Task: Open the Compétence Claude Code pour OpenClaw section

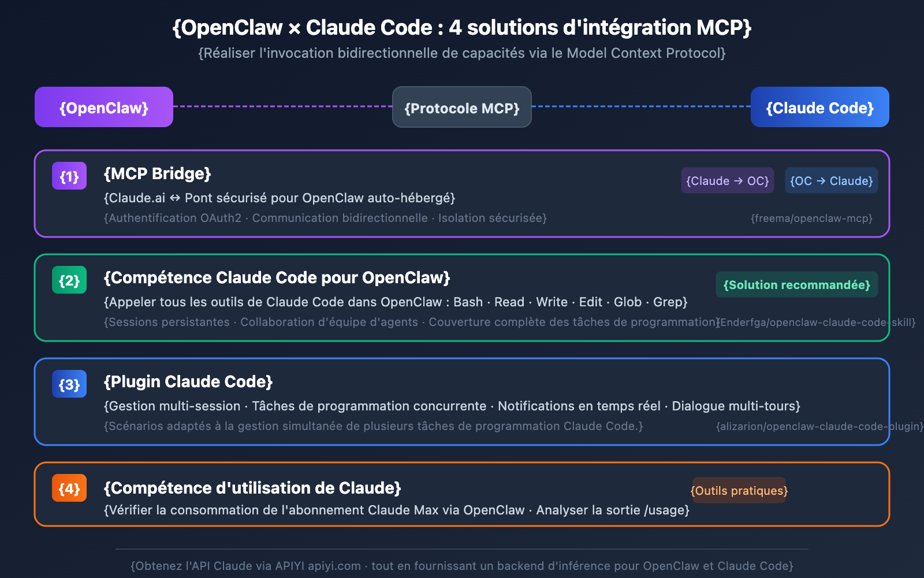Action: [462, 298]
